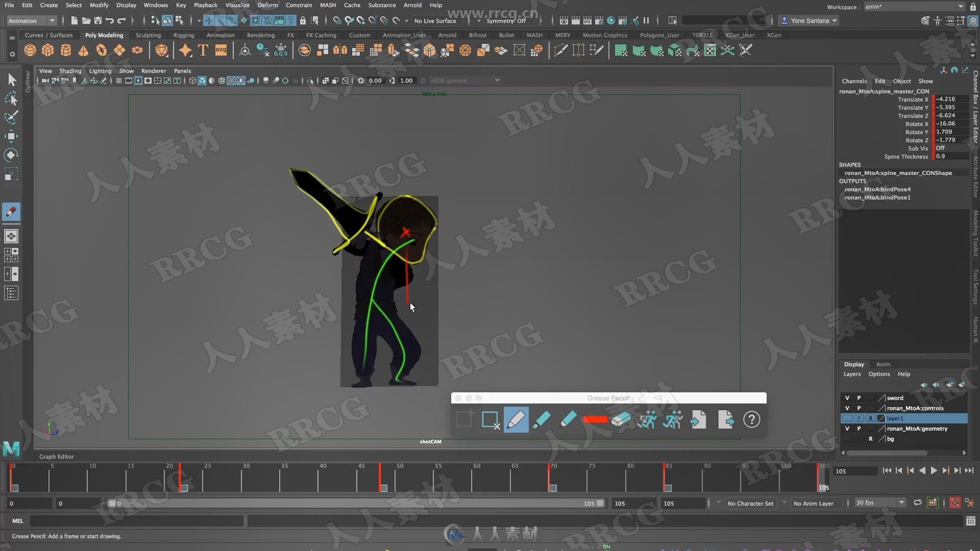
Task: Click the Grease Pencil draw tool
Action: click(x=516, y=419)
